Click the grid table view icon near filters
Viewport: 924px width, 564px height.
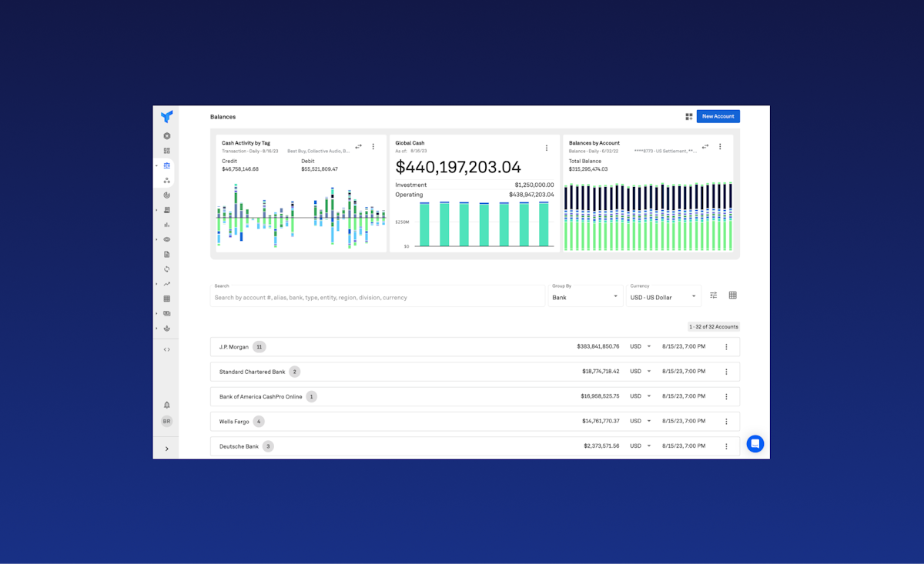(732, 295)
